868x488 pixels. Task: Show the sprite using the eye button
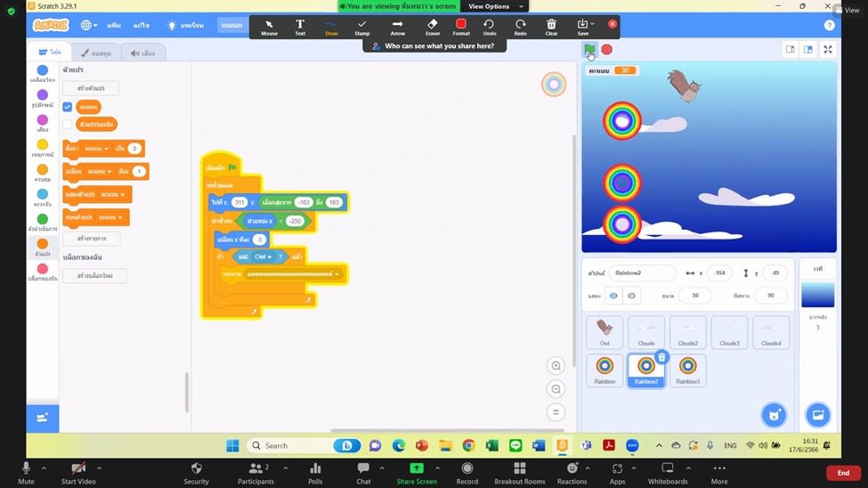coord(613,296)
